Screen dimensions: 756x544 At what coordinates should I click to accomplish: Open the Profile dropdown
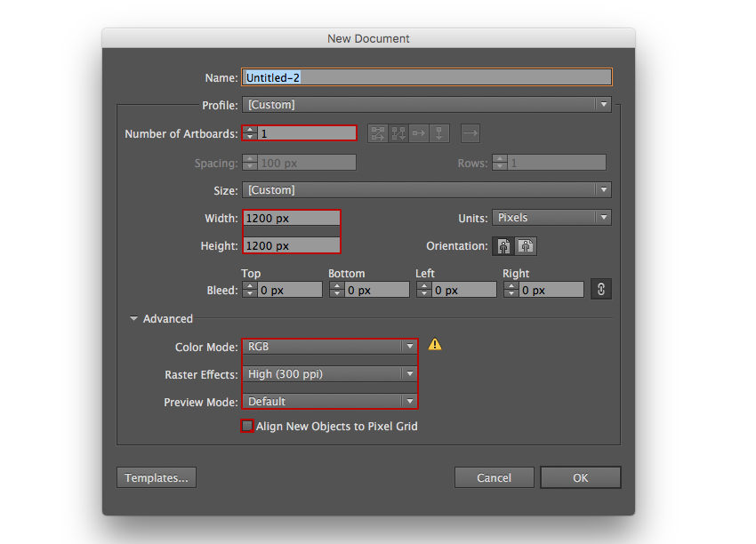coord(427,105)
